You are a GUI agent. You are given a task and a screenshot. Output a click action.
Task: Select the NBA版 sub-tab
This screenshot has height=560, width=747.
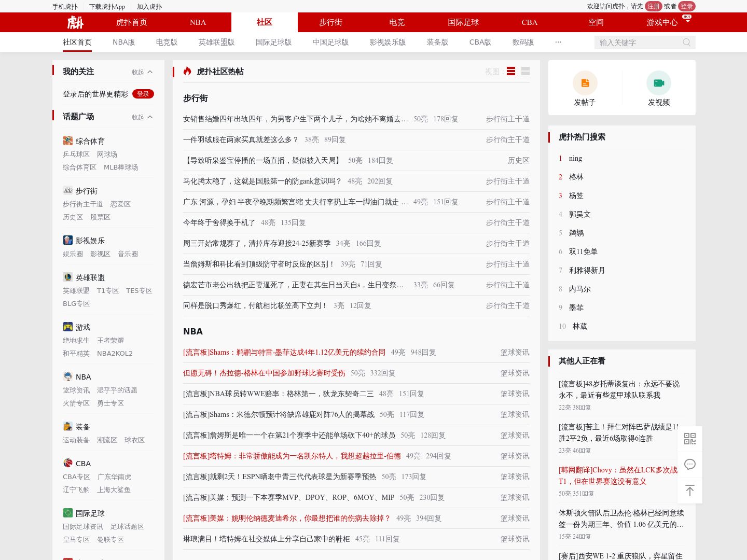[124, 42]
